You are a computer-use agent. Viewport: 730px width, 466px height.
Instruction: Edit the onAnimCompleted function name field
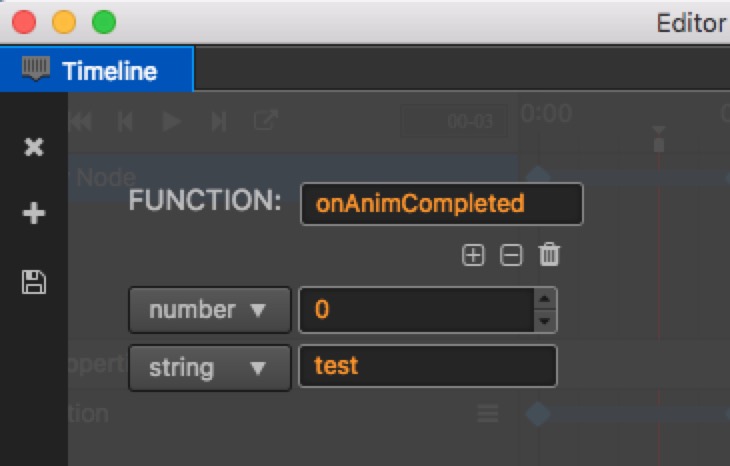click(x=442, y=204)
